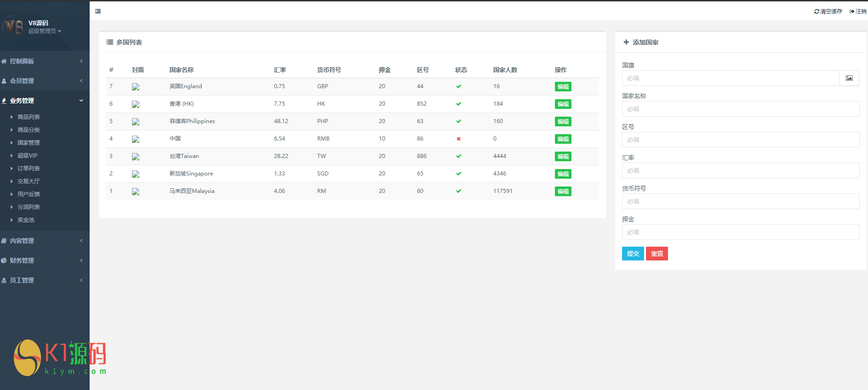Go to 订单列表 submenu item
This screenshot has width=868, height=390.
[x=29, y=169]
